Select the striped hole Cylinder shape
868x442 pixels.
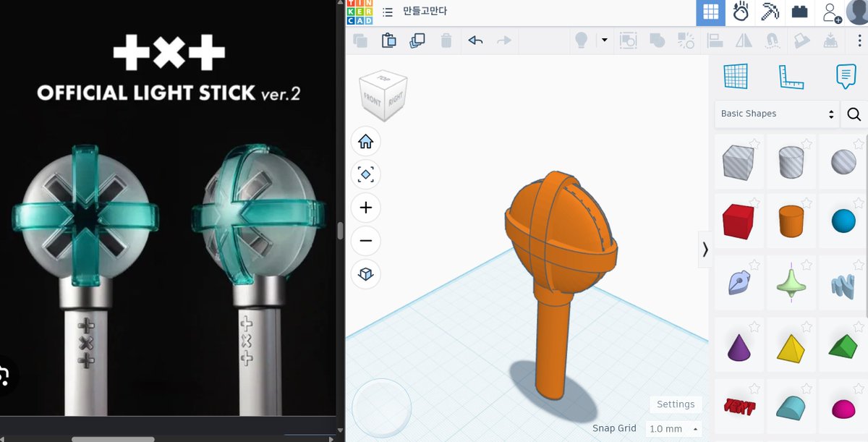click(x=791, y=162)
